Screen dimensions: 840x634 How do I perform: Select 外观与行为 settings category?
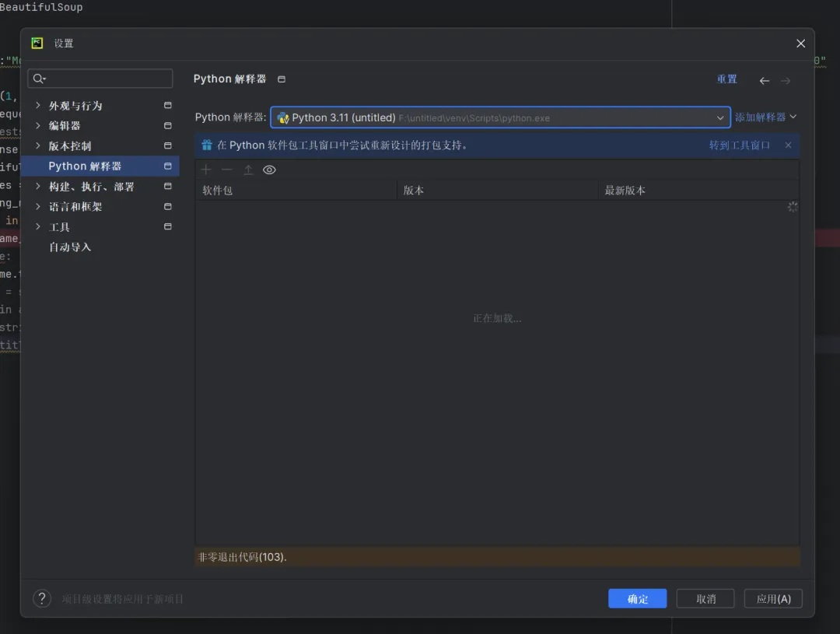pos(75,106)
